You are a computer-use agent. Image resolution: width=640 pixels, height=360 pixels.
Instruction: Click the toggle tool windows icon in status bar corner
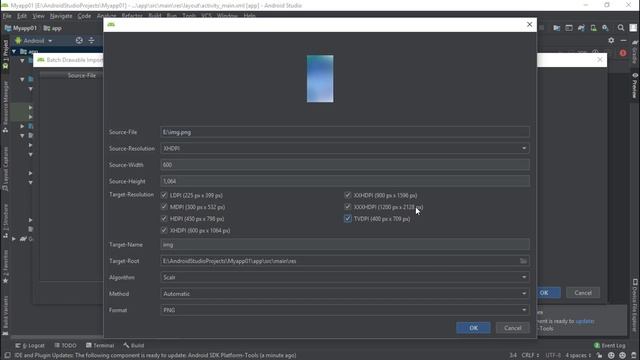7,355
